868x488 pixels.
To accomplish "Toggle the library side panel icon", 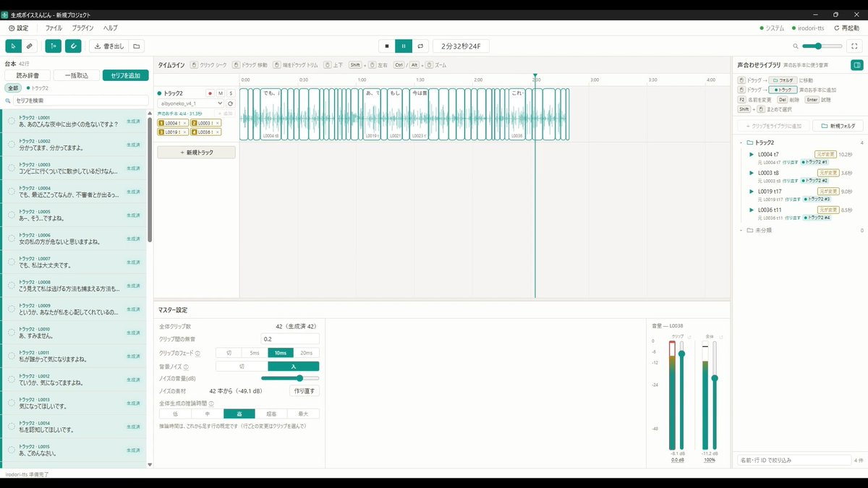I will click(856, 64).
